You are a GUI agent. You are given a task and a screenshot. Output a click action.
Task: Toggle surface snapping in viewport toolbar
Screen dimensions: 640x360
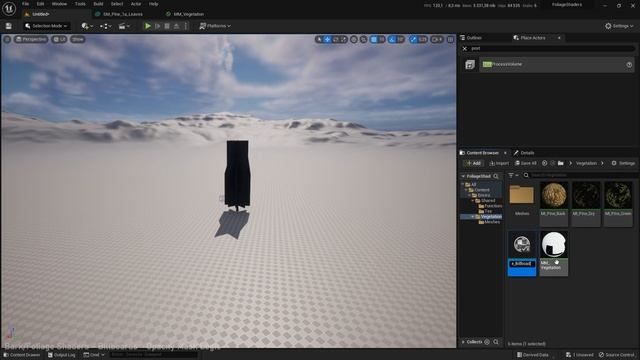point(363,40)
